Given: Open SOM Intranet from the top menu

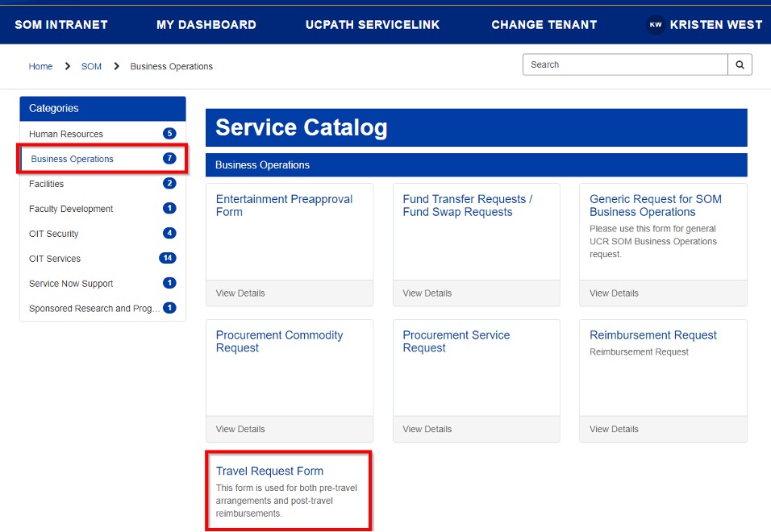Looking at the screenshot, I should pyautogui.click(x=61, y=25).
